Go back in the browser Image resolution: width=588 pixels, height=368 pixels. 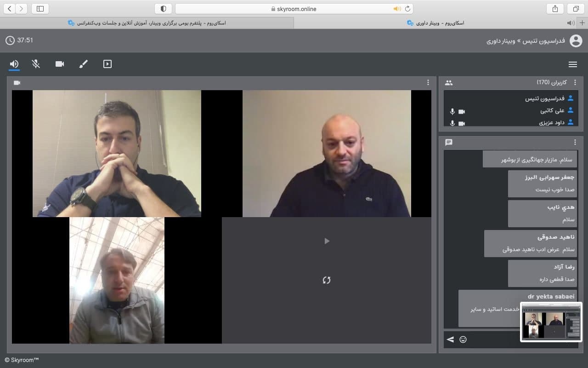10,9
